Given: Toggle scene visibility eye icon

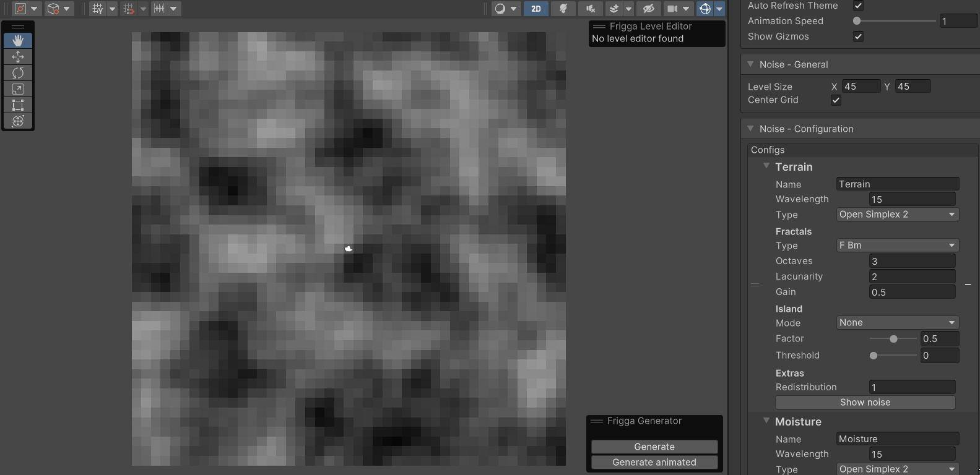Looking at the screenshot, I should pos(648,9).
